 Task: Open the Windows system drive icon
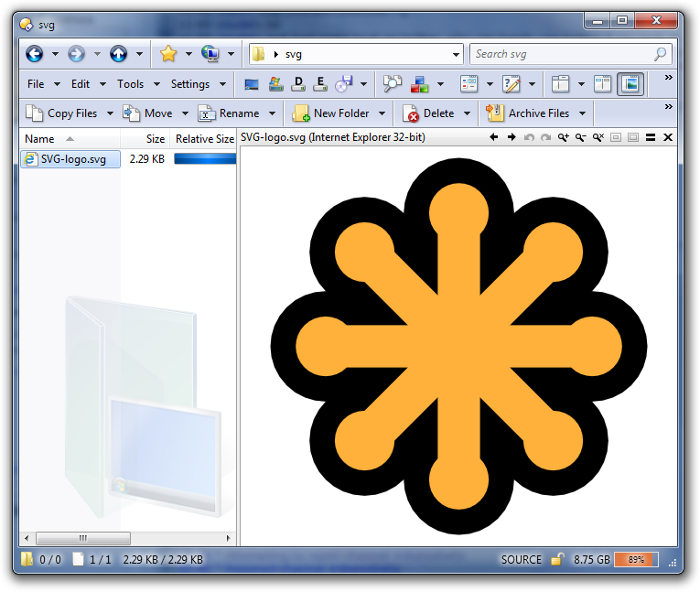276,84
